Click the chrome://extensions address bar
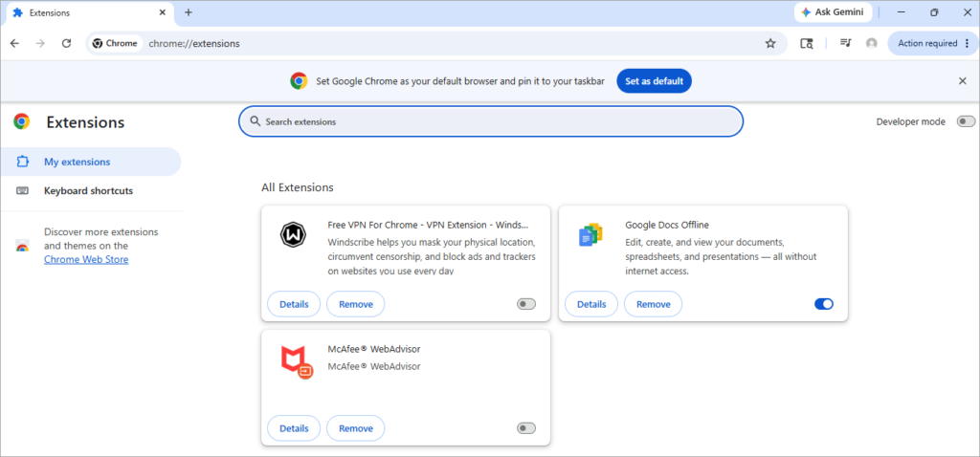The width and height of the screenshot is (980, 457). coord(437,44)
